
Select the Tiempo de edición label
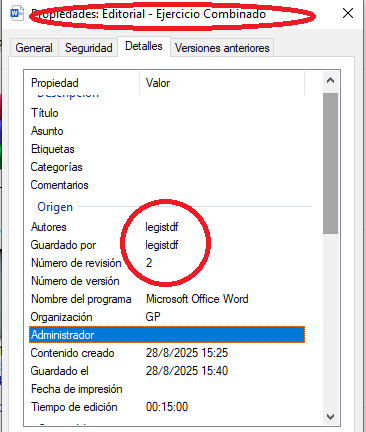[x=74, y=407]
